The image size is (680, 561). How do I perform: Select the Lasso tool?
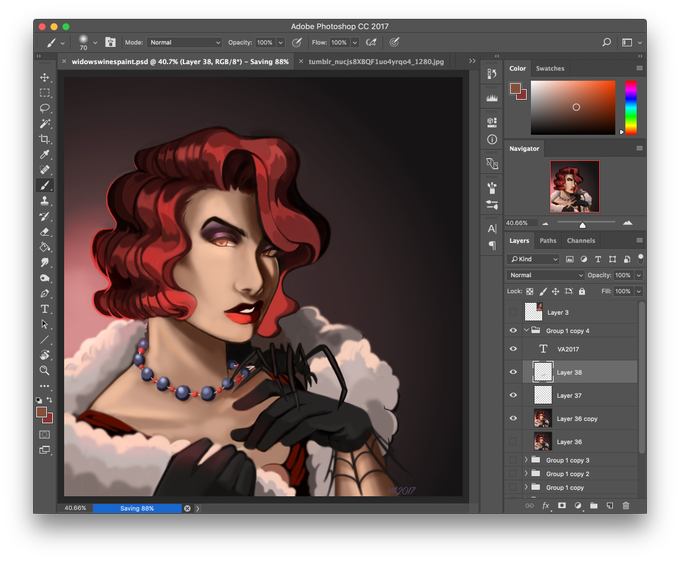(45, 108)
